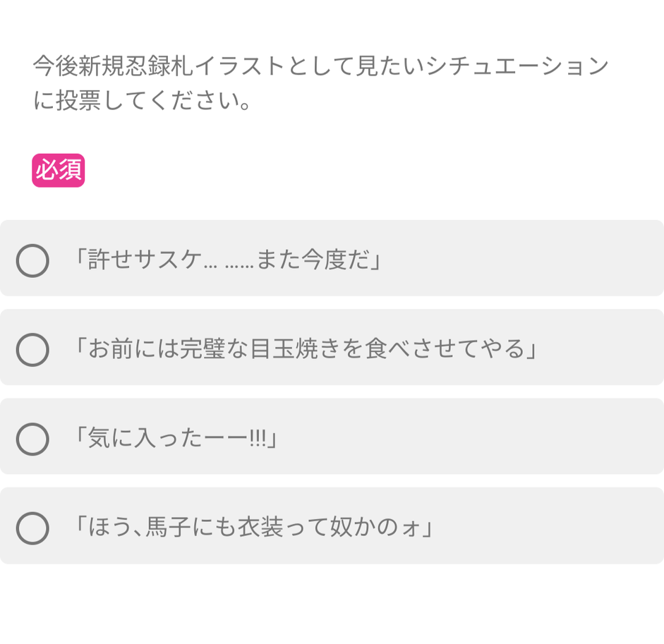
Task: Mark the 「ほう、馬子にも衣装」 radio circle
Action: point(32,528)
